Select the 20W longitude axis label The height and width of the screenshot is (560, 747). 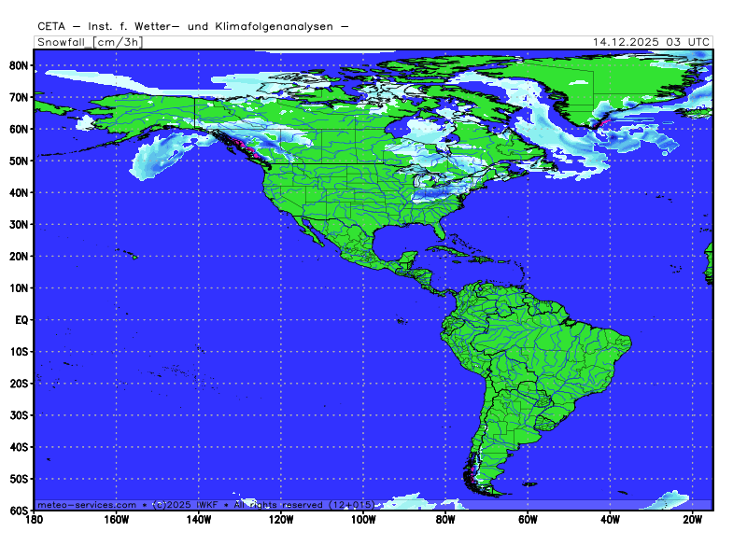click(x=692, y=520)
